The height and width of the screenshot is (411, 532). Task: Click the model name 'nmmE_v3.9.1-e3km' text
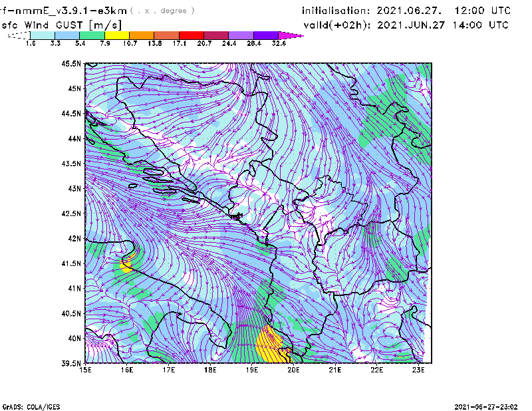pyautogui.click(x=71, y=11)
